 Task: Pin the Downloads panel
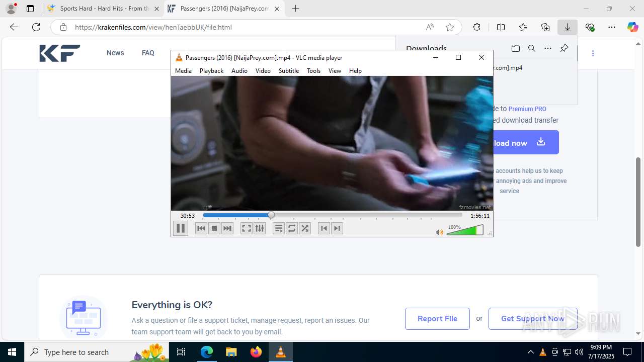(564, 48)
